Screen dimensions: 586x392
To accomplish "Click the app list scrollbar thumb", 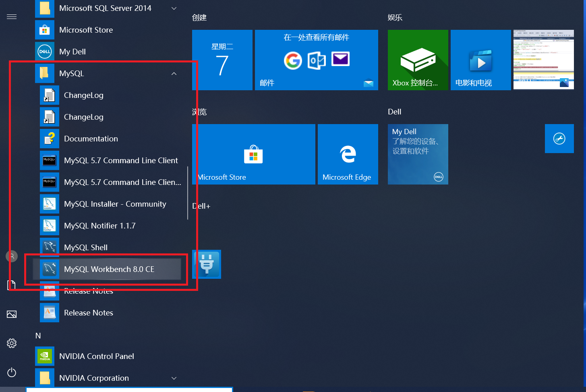I will coord(188,193).
